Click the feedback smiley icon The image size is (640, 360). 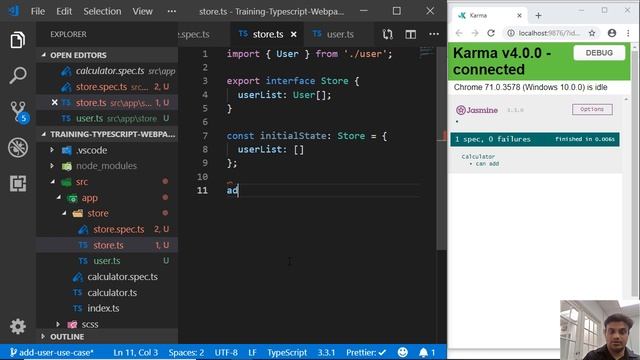click(402, 352)
